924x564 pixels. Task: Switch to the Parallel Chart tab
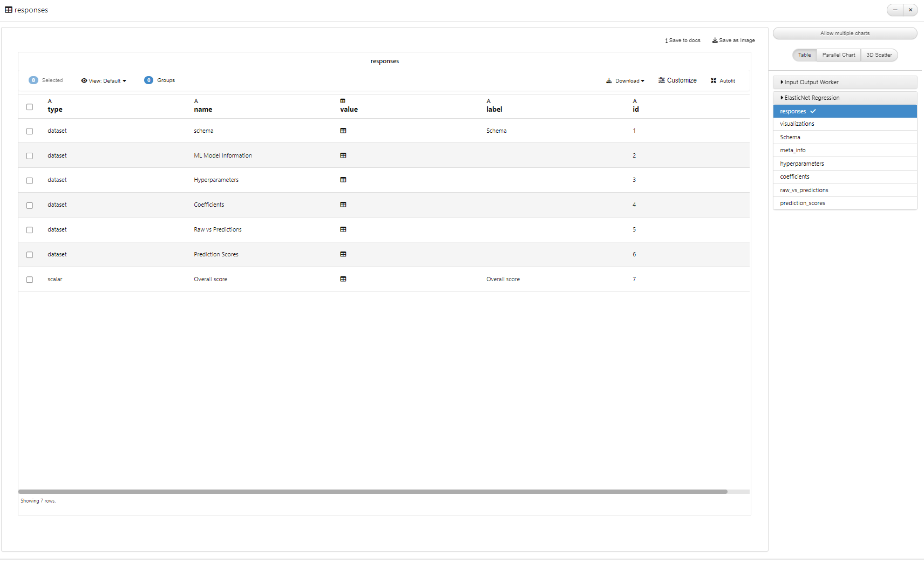pyautogui.click(x=839, y=55)
